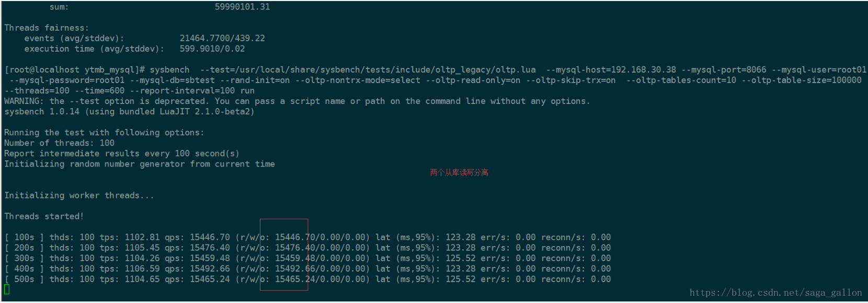Click the --report-interval=100 option
Viewport: 868px width, 303px height.
(182, 90)
